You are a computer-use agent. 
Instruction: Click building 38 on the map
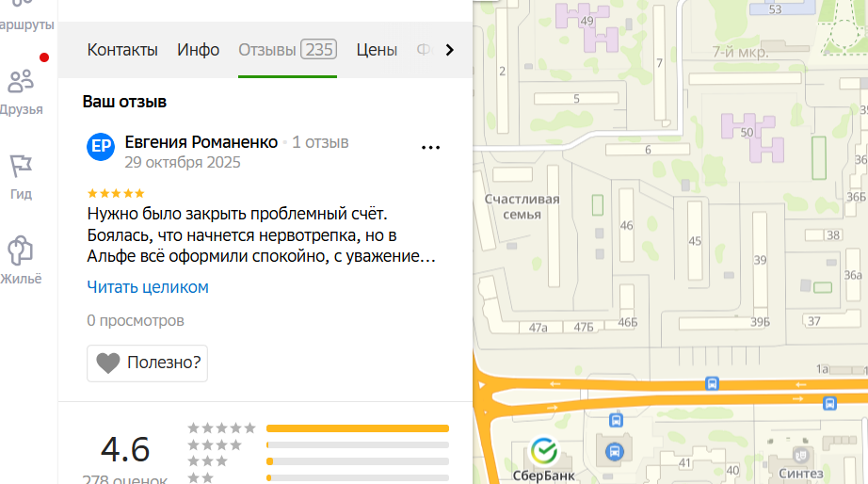[824, 235]
